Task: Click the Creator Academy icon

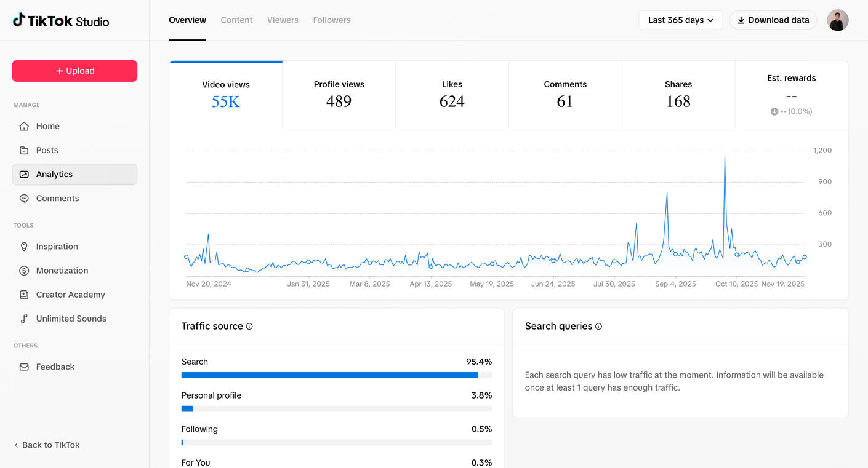Action: [x=24, y=295]
